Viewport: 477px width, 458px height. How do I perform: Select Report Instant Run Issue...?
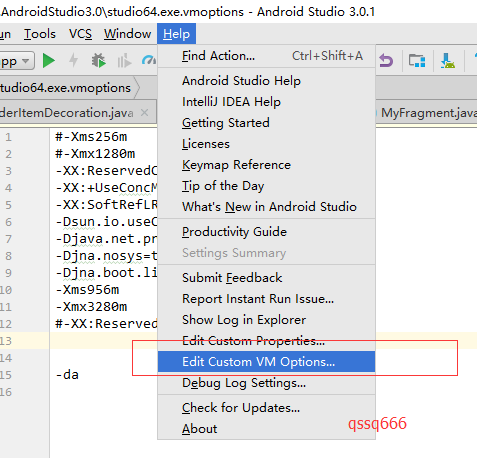pyautogui.click(x=266, y=299)
